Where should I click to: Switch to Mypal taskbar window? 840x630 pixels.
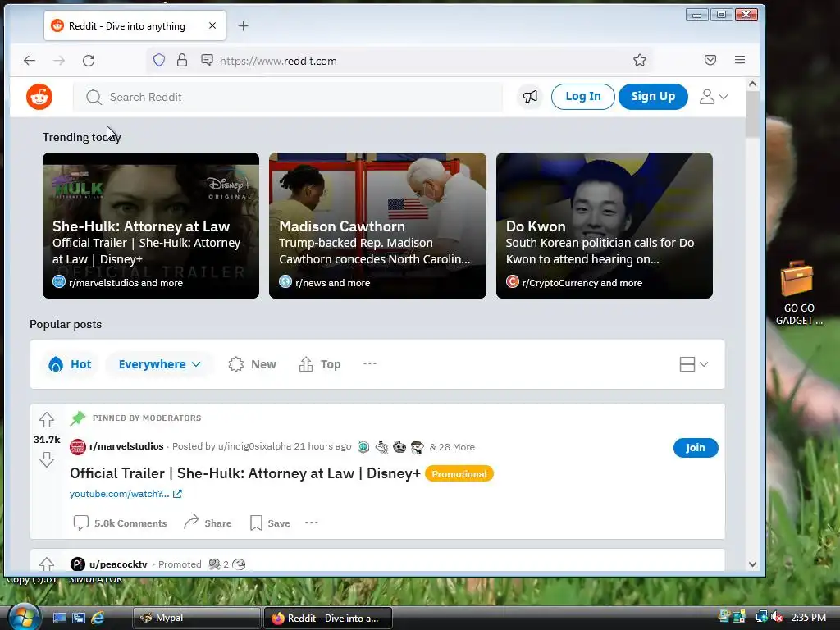point(196,618)
